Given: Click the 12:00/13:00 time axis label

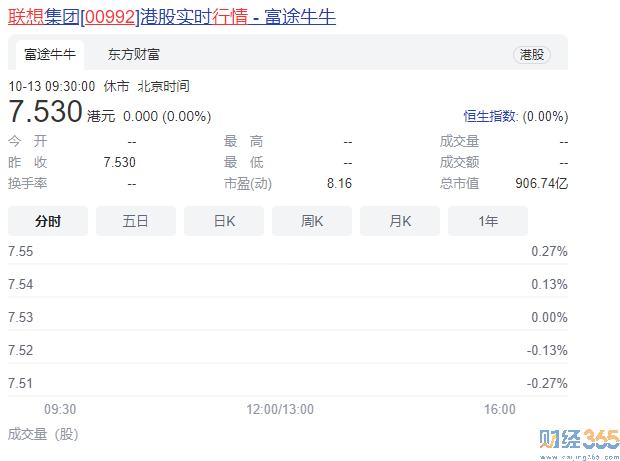Looking at the screenshot, I should click(280, 409).
